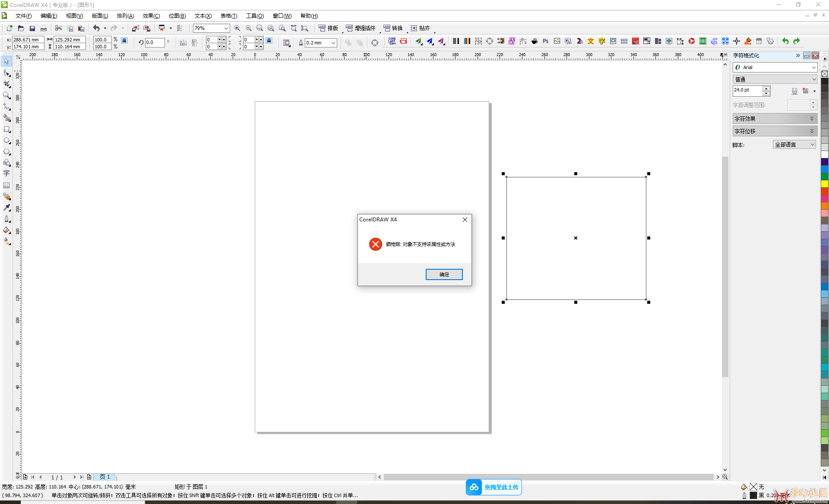Select the Freehand tool in the toolbox
This screenshot has height=504, width=829.
point(6,107)
